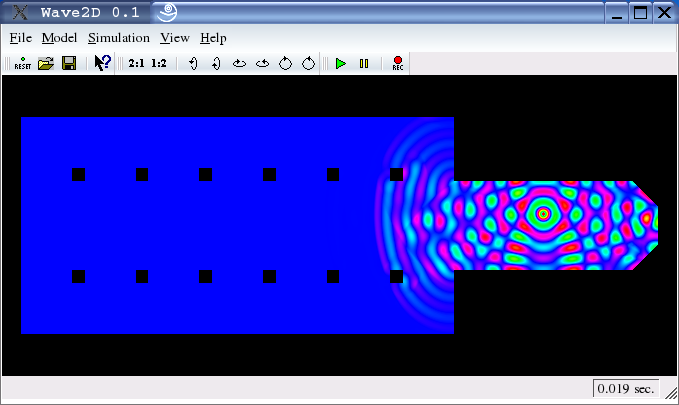Viewport: 679px width, 405px height.
Task: Click the first rotate view icon
Action: (193, 64)
